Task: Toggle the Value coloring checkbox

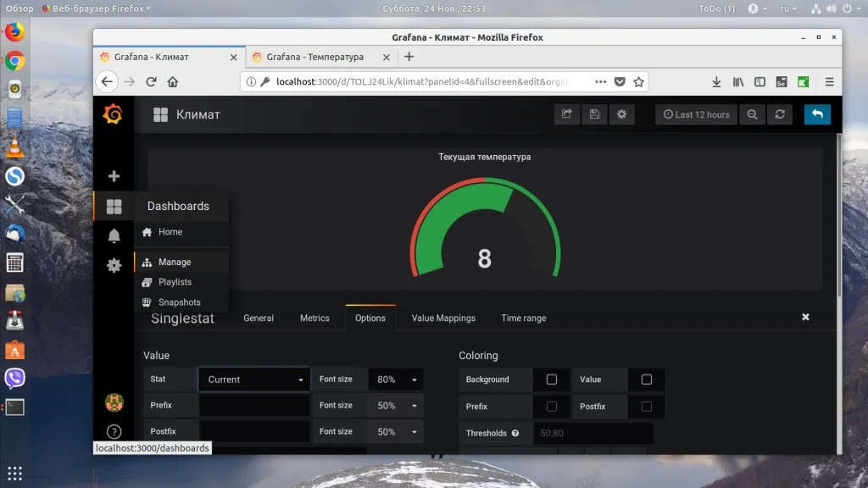Action: 646,380
